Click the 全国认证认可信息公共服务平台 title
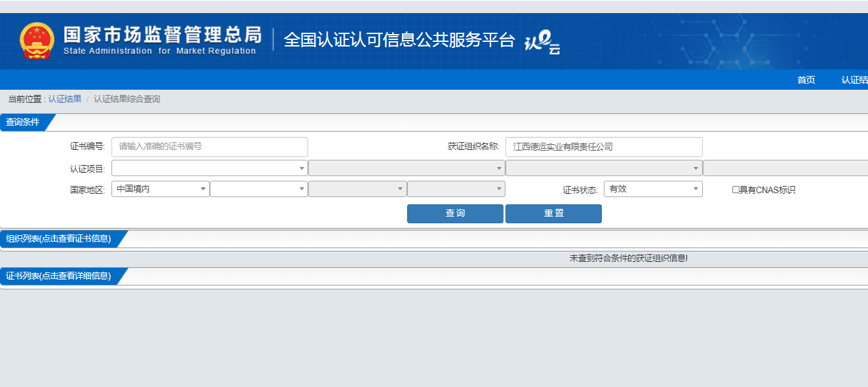 tap(399, 40)
